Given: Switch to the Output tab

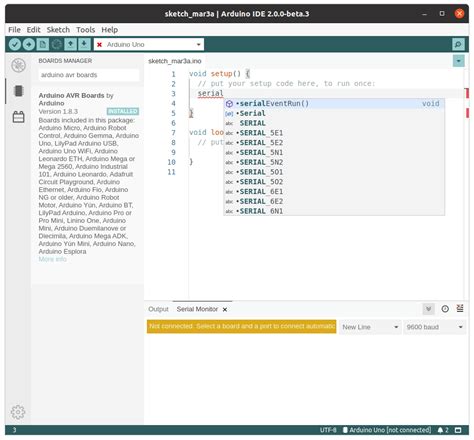Looking at the screenshot, I should [x=158, y=309].
